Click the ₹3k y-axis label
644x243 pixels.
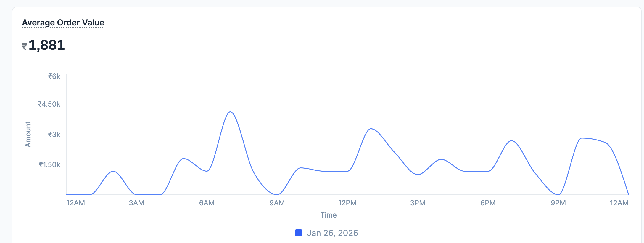click(54, 134)
